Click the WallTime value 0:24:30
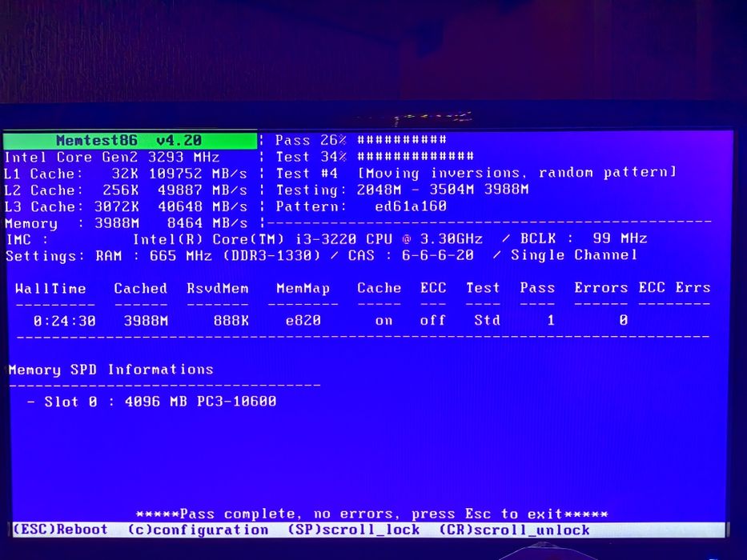Screen dimensions: 747x560 click(x=64, y=321)
